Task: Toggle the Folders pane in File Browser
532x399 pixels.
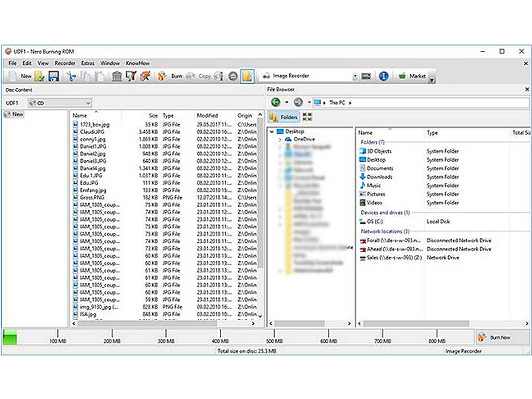Action: (x=288, y=117)
